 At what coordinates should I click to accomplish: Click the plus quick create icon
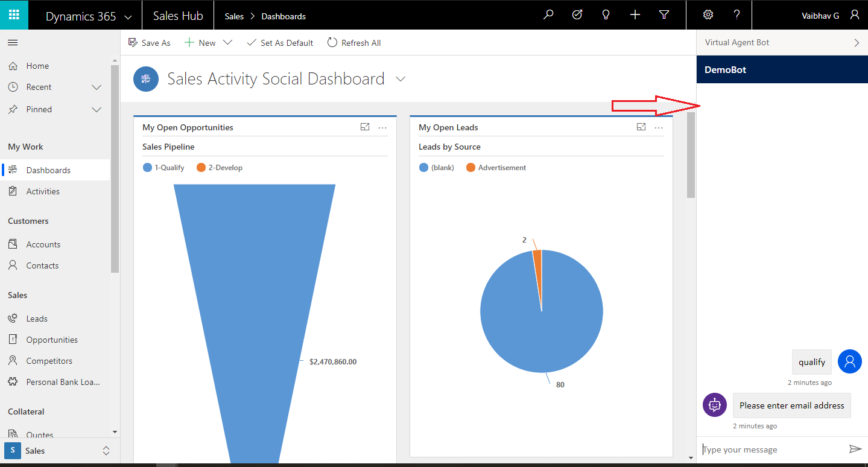tap(635, 15)
